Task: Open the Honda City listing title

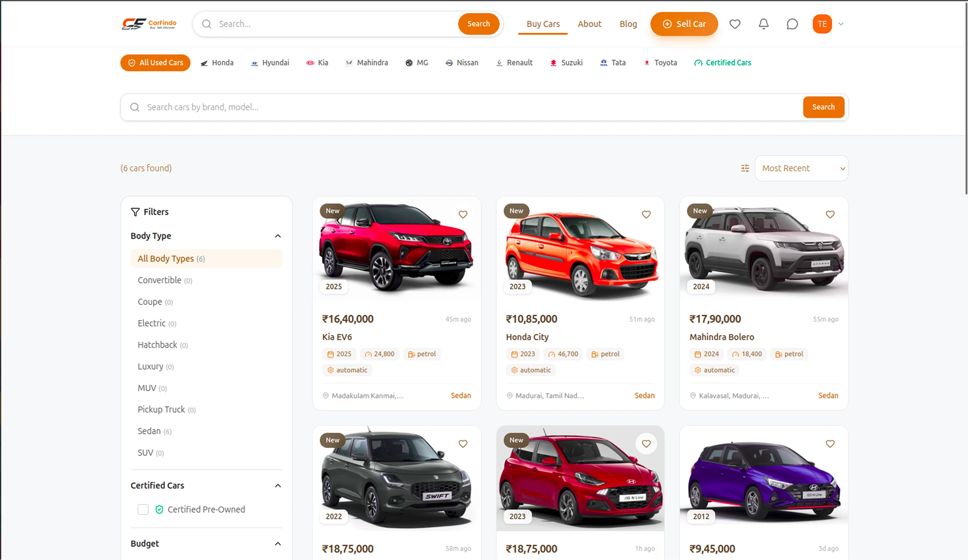Action: coord(527,337)
